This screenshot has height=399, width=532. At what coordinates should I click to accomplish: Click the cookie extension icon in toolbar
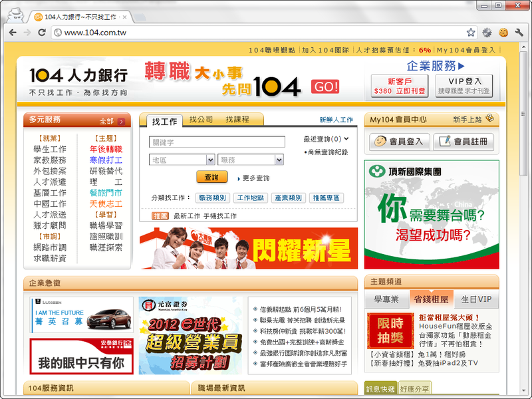(503, 32)
